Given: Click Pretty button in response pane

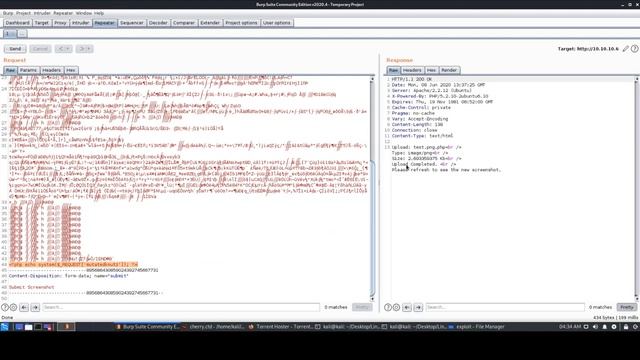Looking at the screenshot, I should click(x=627, y=307).
